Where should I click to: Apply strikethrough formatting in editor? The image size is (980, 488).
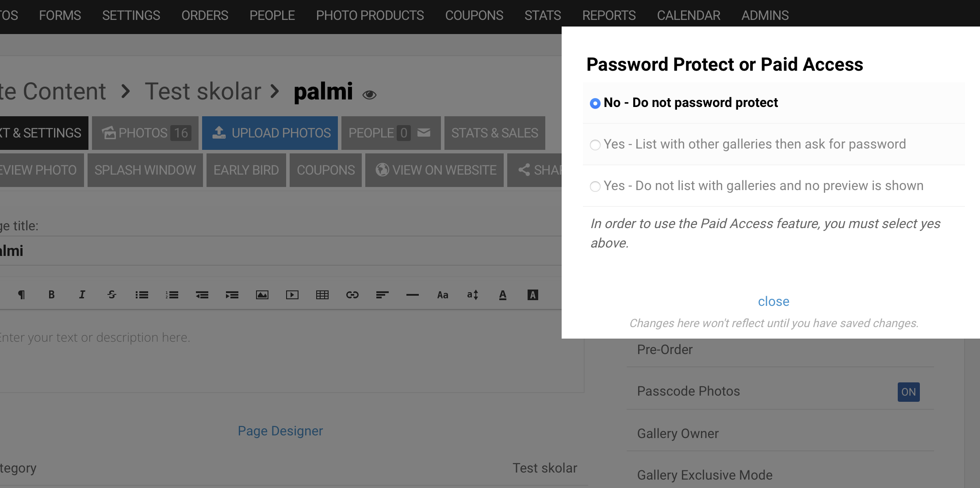[112, 295]
